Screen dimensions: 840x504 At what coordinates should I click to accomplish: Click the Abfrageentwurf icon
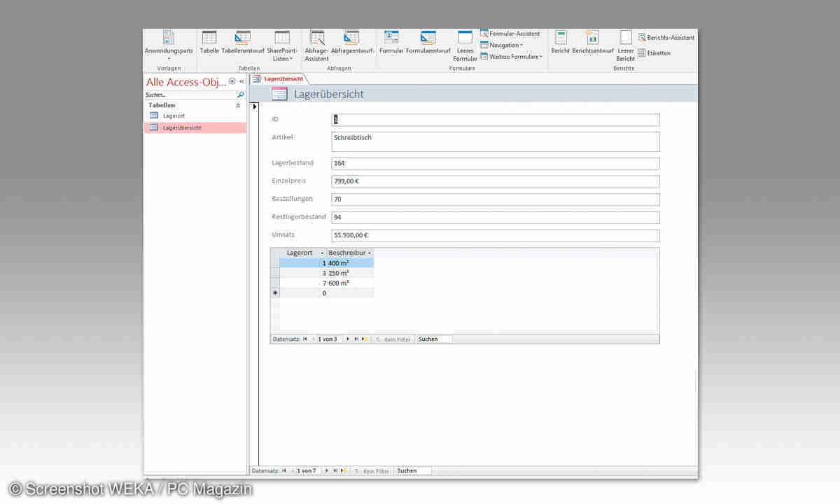[351, 38]
